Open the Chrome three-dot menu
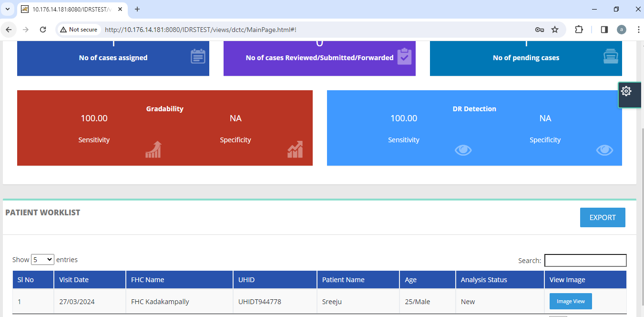Image resolution: width=644 pixels, height=317 pixels. (638, 30)
